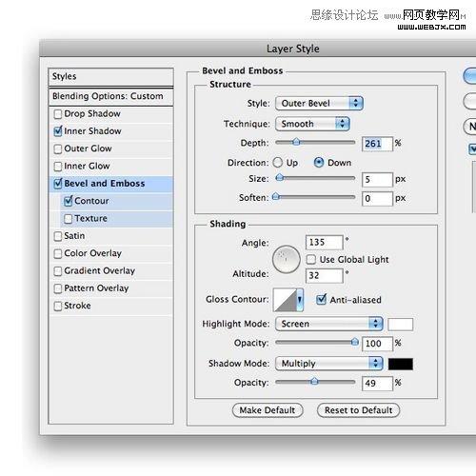
Task: Select the Contour row label
Action: coord(91,201)
